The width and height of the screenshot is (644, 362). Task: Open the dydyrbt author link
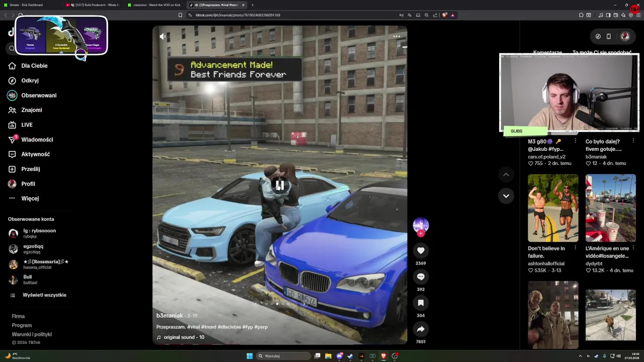click(595, 263)
